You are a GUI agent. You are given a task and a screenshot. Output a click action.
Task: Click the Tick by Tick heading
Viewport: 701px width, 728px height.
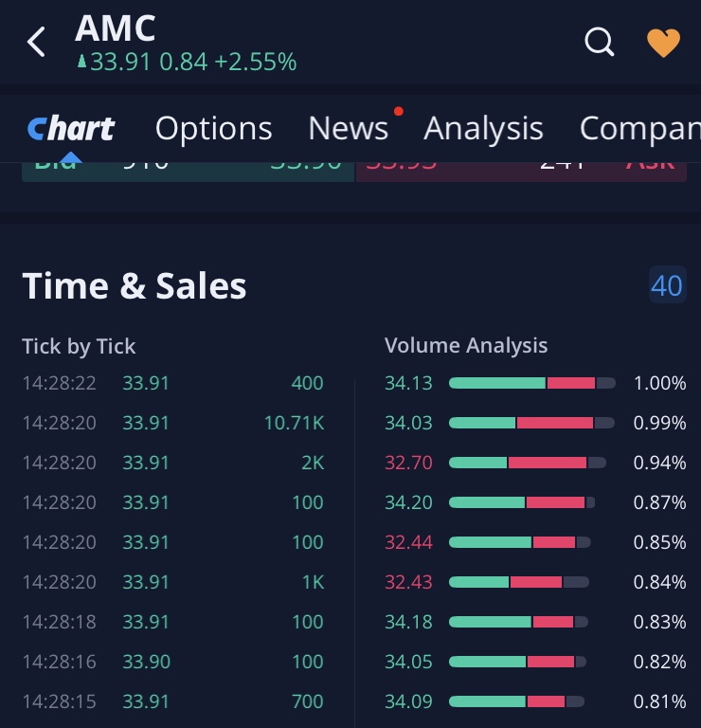coord(79,346)
